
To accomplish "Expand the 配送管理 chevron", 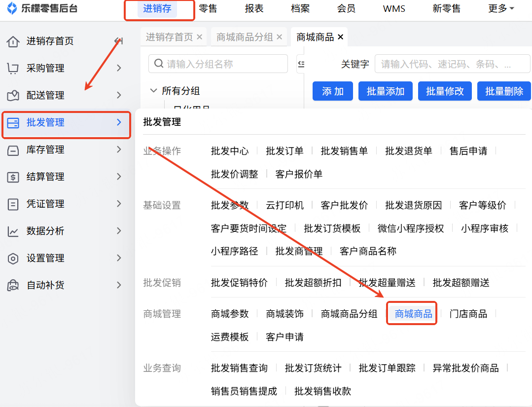I will click(119, 95).
